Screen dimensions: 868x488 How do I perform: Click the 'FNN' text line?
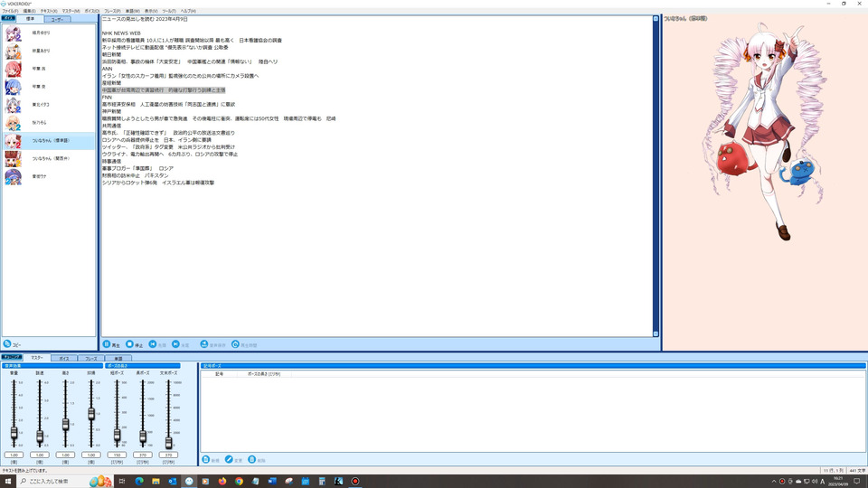click(x=107, y=98)
